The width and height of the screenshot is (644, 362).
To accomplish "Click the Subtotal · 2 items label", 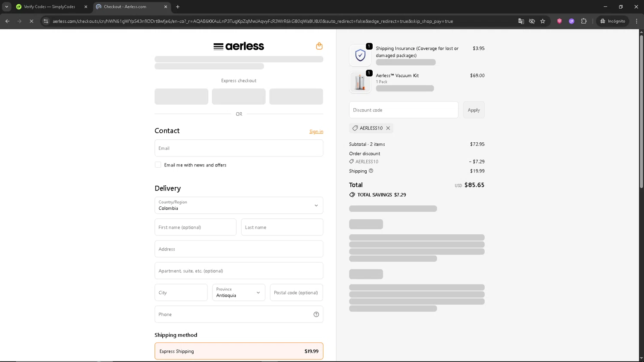I will (367, 144).
